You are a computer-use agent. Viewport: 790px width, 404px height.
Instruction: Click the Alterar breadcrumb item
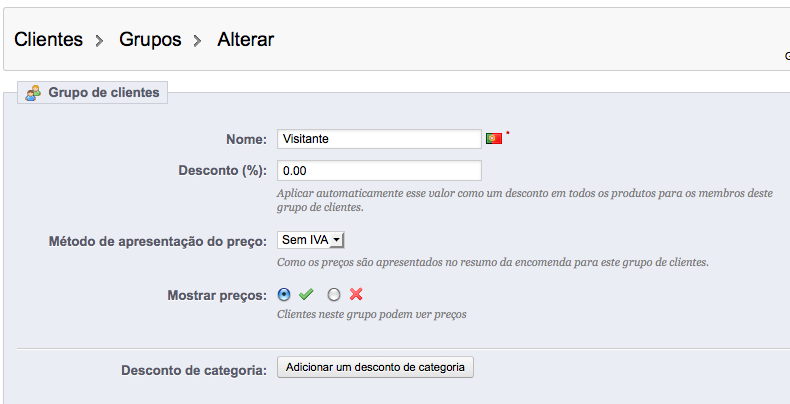(x=246, y=39)
